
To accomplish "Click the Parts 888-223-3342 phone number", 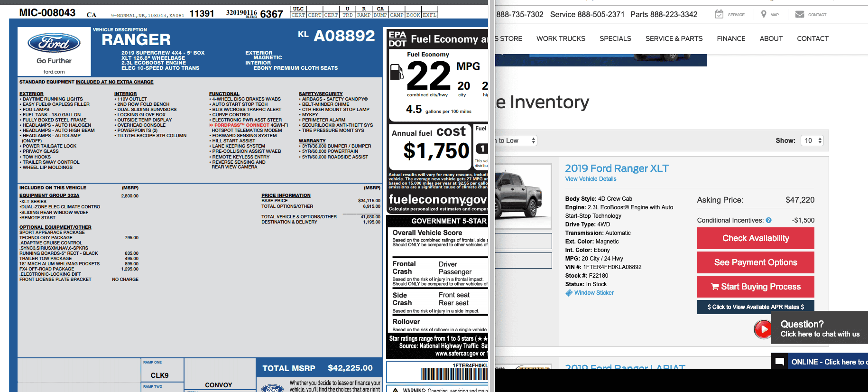I will pos(664,15).
